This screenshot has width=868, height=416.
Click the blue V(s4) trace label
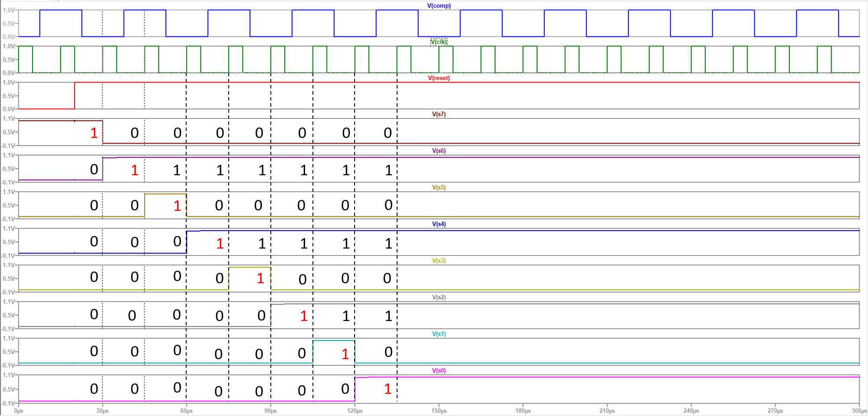[439, 224]
